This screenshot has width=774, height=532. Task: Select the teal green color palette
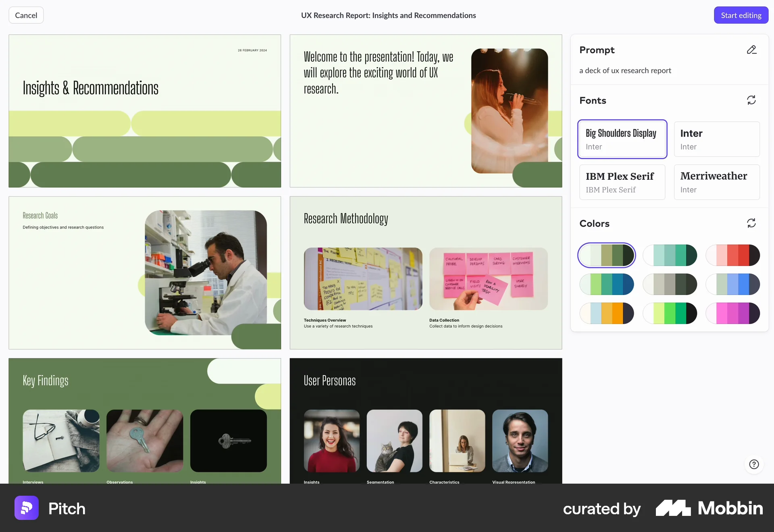click(670, 255)
